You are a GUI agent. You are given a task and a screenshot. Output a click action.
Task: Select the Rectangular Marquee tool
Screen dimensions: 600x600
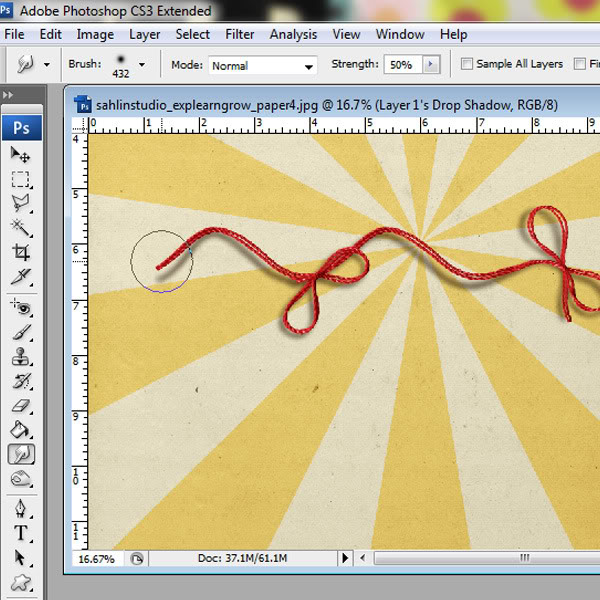click(x=21, y=179)
